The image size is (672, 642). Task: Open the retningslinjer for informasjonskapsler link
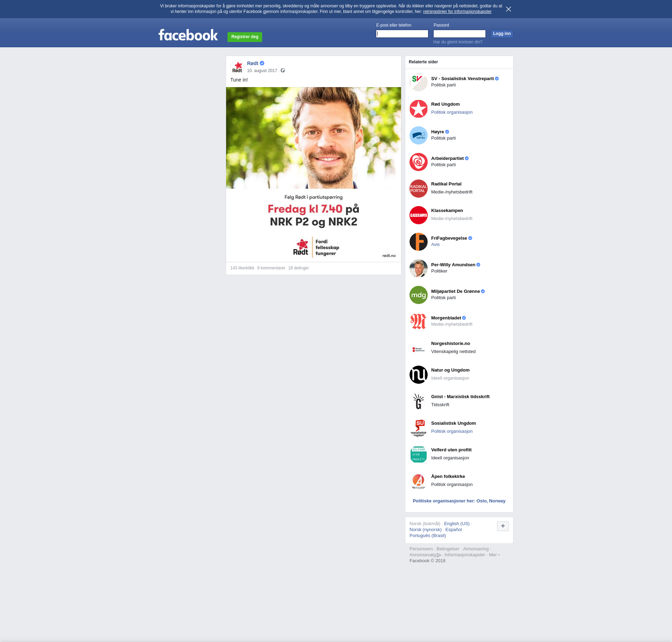click(457, 12)
